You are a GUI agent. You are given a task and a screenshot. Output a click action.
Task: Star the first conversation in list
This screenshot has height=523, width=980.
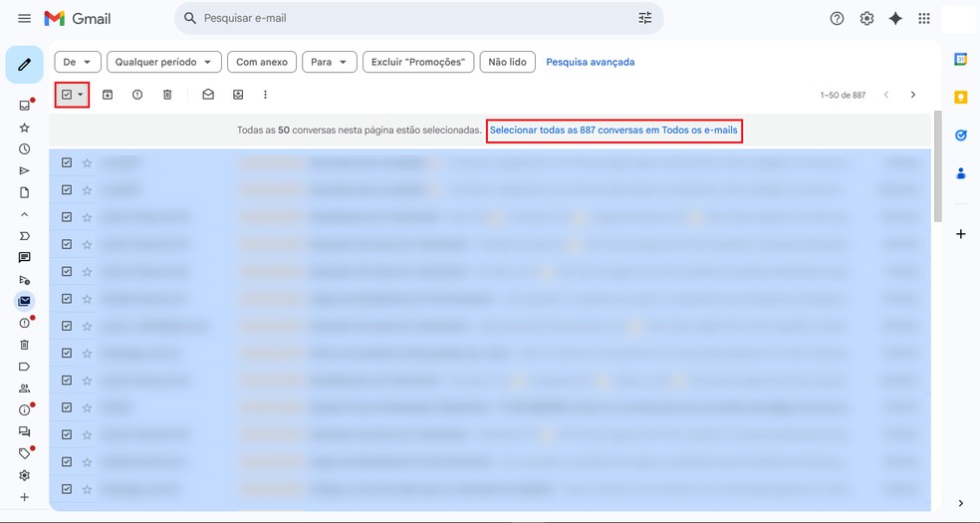(87, 163)
